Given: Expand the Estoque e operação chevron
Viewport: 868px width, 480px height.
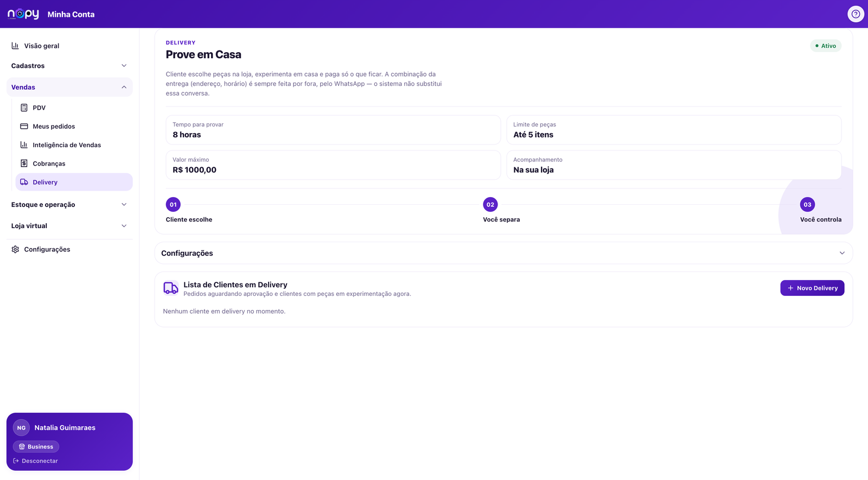Looking at the screenshot, I should click(x=124, y=205).
